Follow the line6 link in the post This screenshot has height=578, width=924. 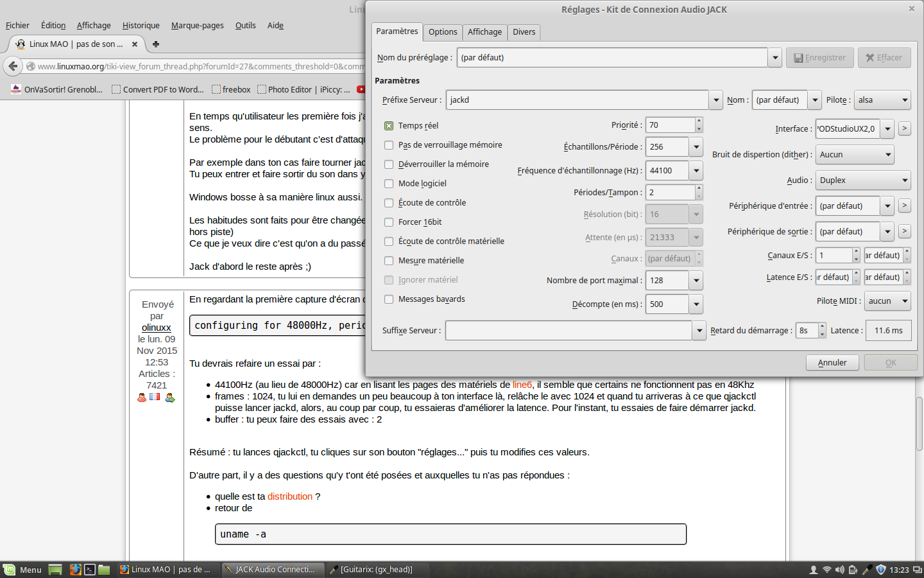point(522,385)
